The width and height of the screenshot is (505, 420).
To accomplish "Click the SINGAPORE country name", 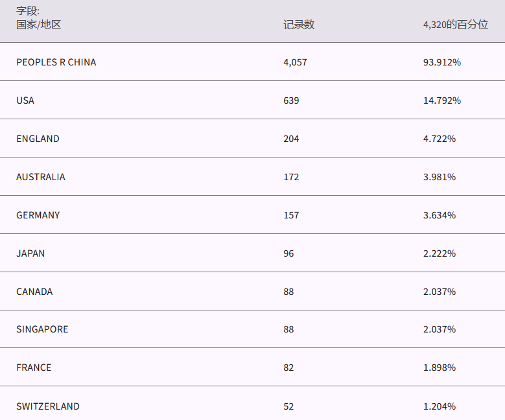I will [42, 329].
